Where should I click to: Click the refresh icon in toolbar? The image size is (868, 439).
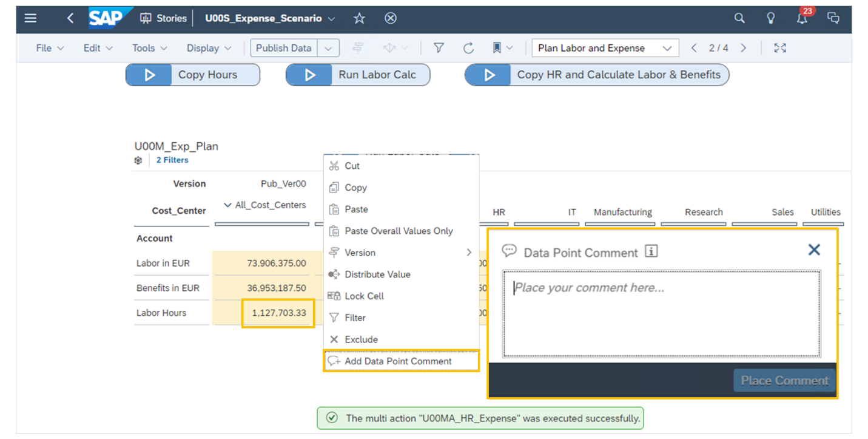pyautogui.click(x=468, y=48)
